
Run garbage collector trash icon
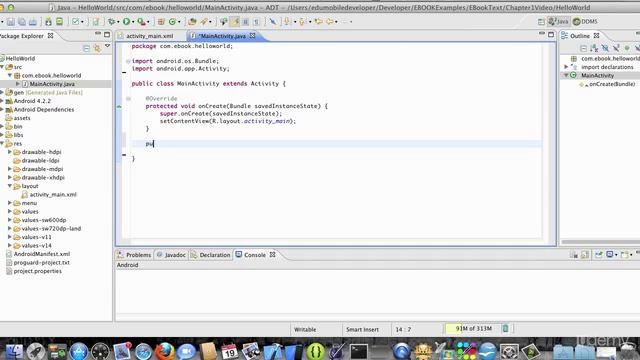tap(505, 329)
